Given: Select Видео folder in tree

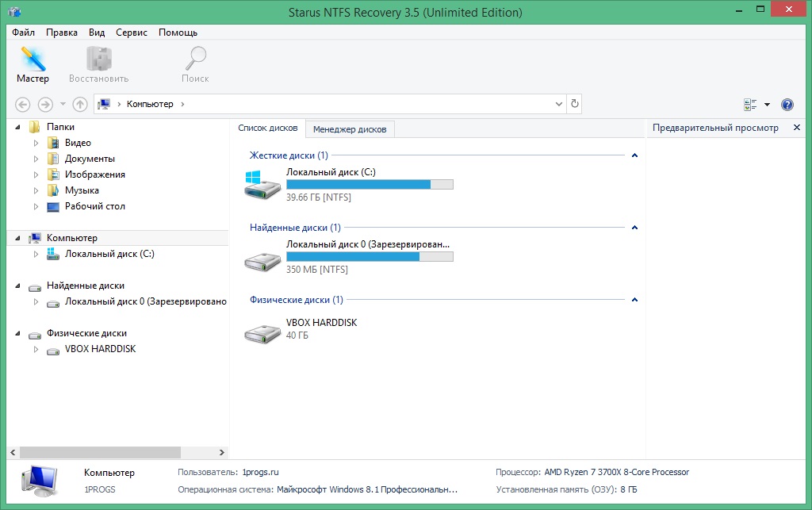Looking at the screenshot, I should coord(78,143).
